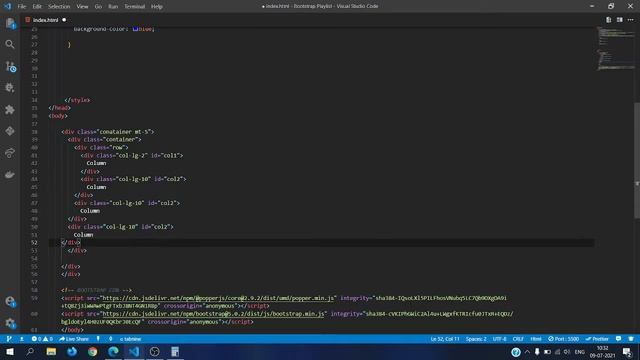Click the ENG language indicator
Screen dimensions: 640x360
[x=580, y=351]
